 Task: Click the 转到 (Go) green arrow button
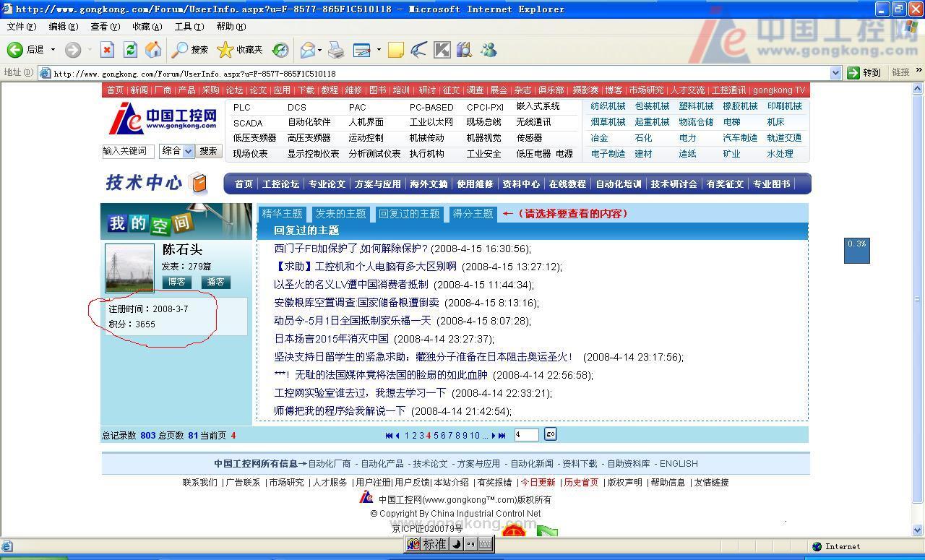[x=864, y=72]
